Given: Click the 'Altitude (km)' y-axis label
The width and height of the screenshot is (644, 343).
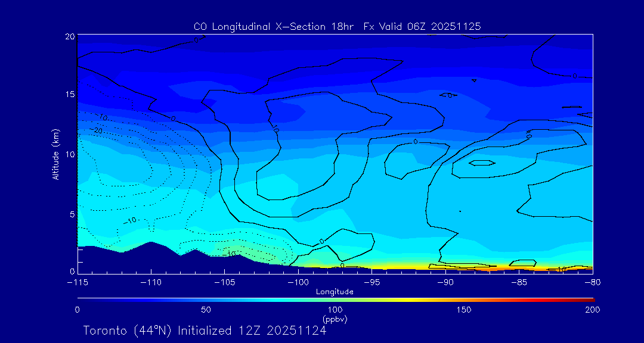Looking at the screenshot, I should click(x=55, y=154).
